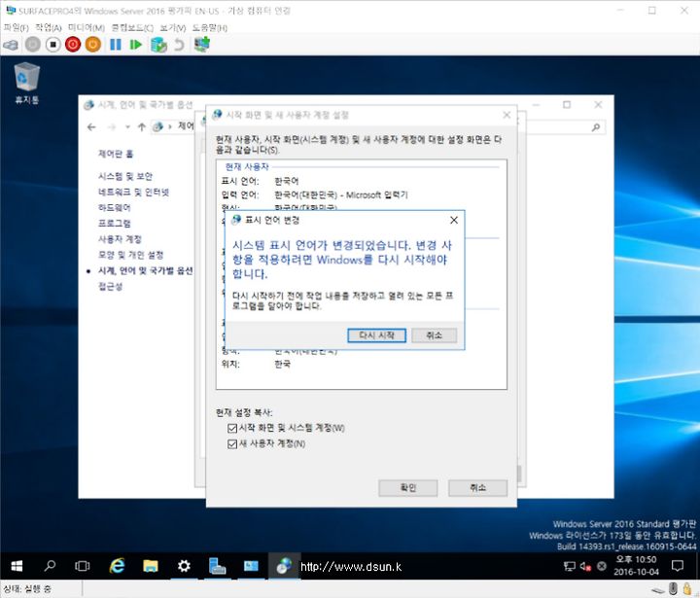Open the 클립보드(C) menu
Screen dimensions: 700x598
pyautogui.click(x=132, y=27)
